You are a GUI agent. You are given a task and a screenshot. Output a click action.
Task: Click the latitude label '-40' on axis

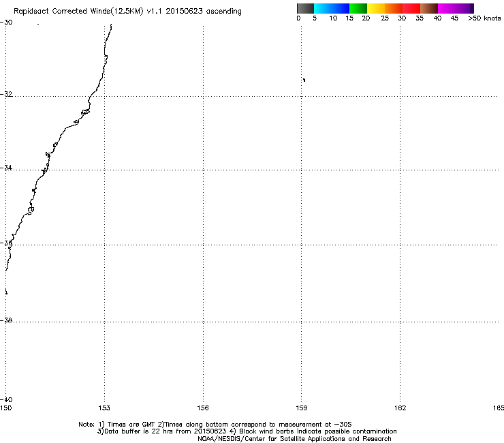click(6, 400)
